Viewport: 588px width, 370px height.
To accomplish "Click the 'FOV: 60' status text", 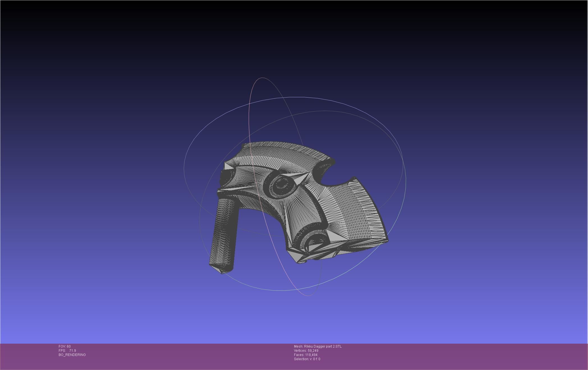I will coord(65,346).
